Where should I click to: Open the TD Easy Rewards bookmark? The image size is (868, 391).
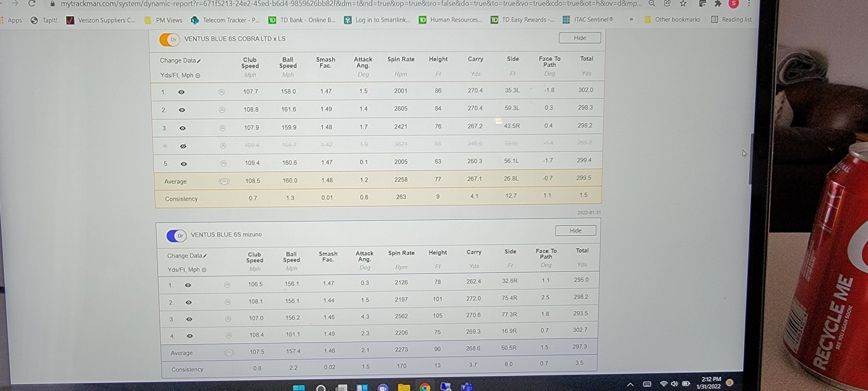(x=522, y=20)
